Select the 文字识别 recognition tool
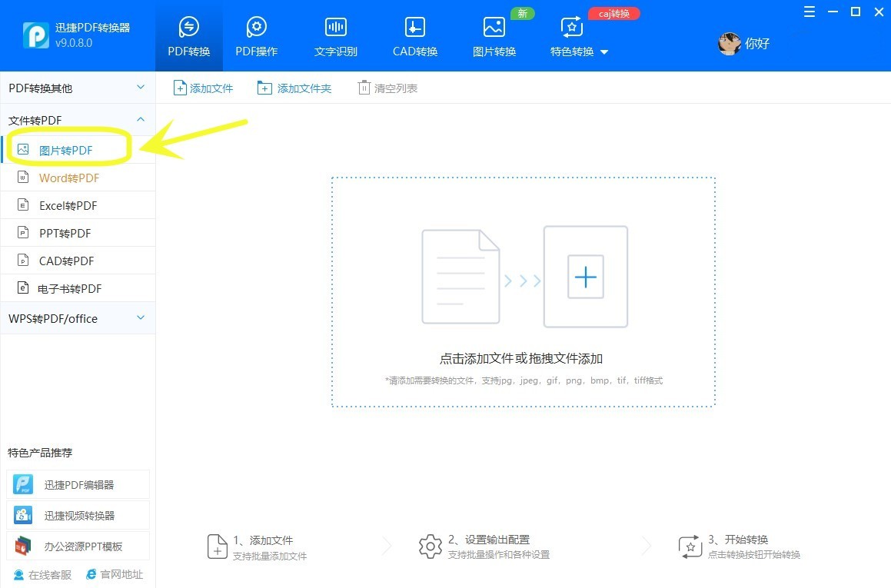 tap(335, 35)
